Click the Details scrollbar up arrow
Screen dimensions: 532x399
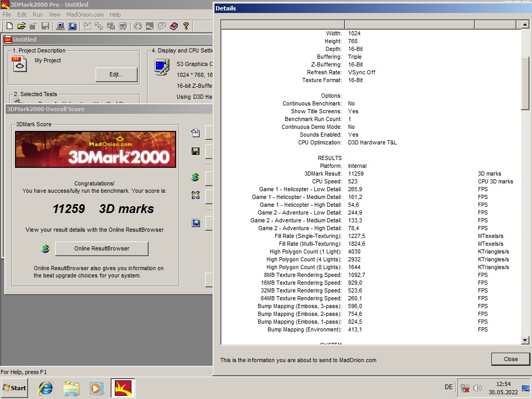point(525,24)
